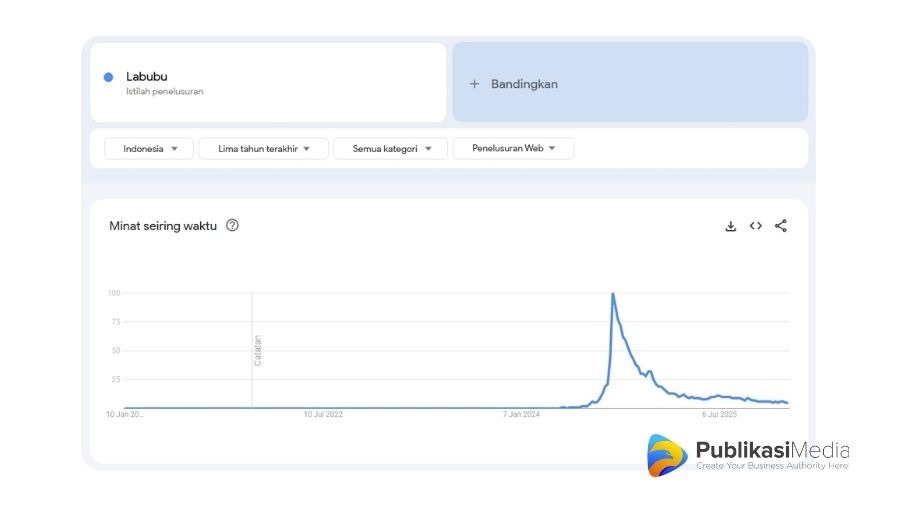The height and width of the screenshot is (506, 900).
Task: Click the Catatan note marker on chart
Action: [x=257, y=349]
